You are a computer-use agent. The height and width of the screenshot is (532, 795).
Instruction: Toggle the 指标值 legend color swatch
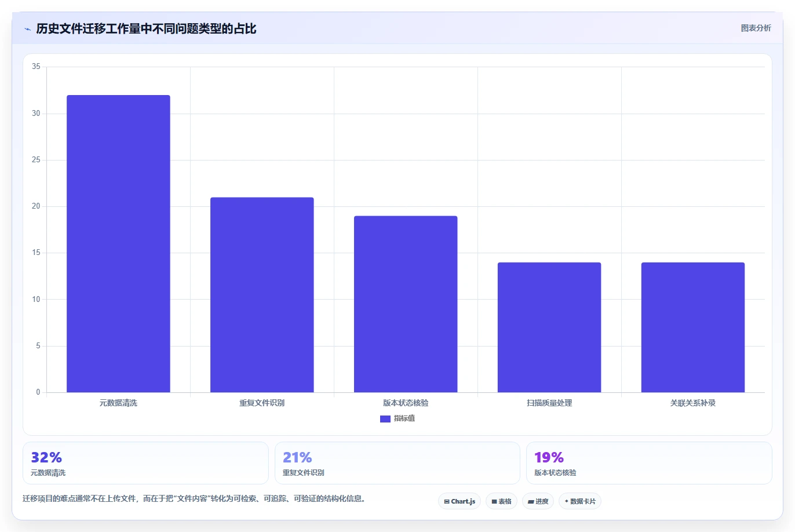(385, 419)
